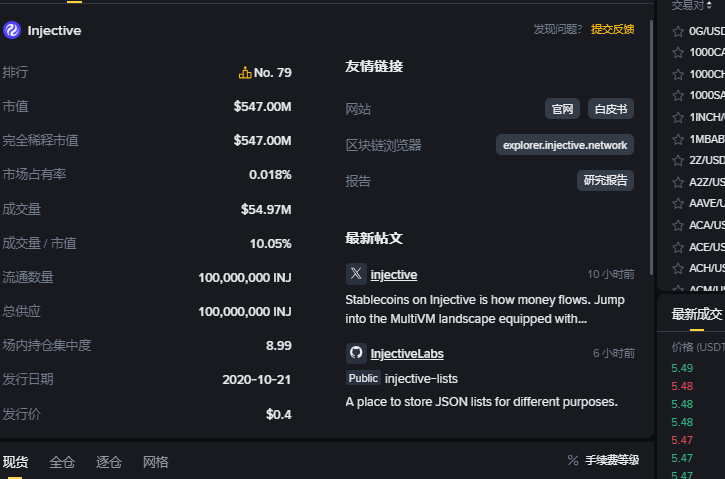Viewport: 725px width, 479px height.
Task: Open the 全仓 (Cross margin) tab
Action: (x=62, y=462)
